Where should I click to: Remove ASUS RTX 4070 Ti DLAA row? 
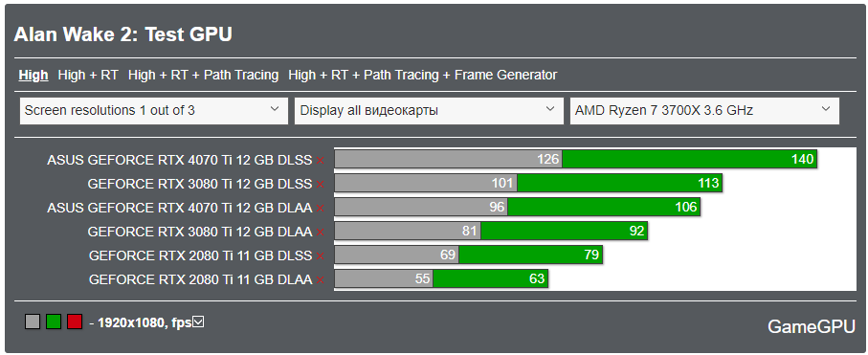point(320,209)
